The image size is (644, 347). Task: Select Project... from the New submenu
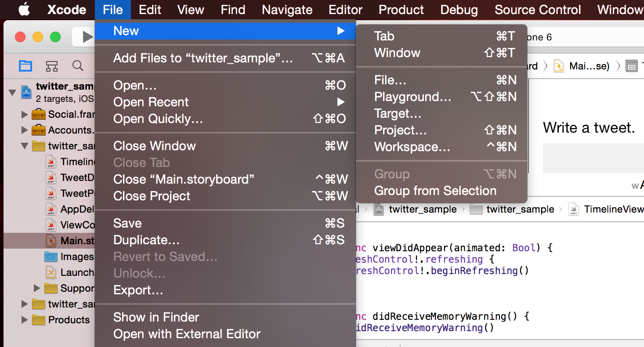(400, 130)
